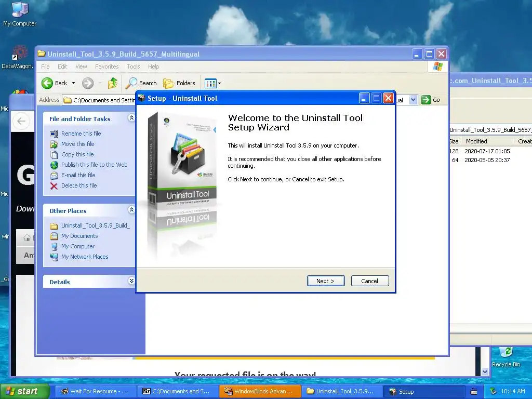Minimize the Setup - Uninstall Tool window
Image resolution: width=532 pixels, height=399 pixels.
364,98
